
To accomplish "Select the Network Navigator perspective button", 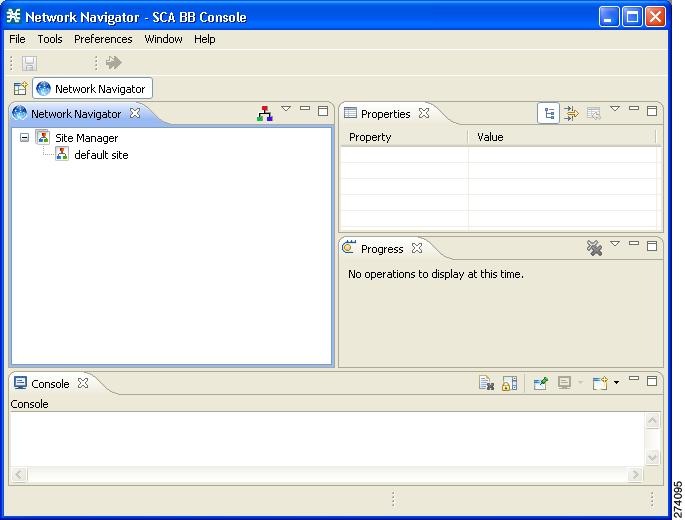I will click(x=93, y=89).
